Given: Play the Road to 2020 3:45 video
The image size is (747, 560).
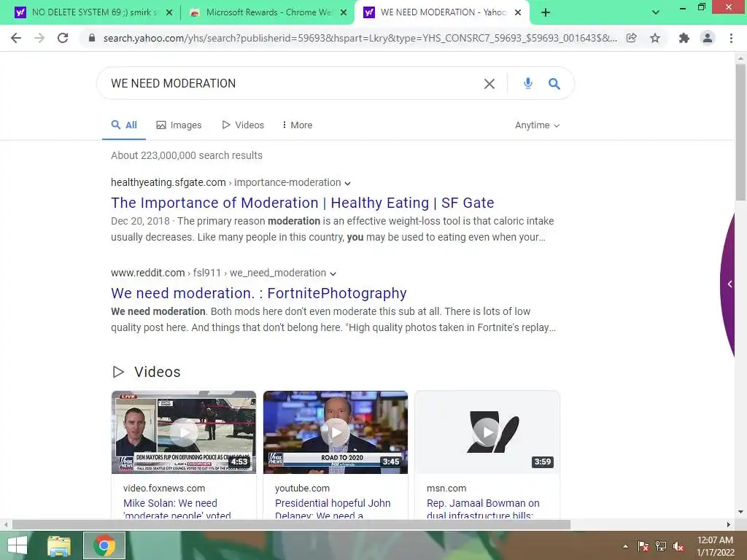Looking at the screenshot, I should coord(336,432).
